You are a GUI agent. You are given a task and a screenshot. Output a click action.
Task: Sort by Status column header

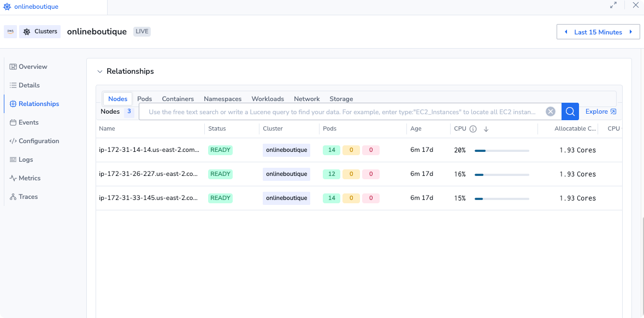point(217,128)
